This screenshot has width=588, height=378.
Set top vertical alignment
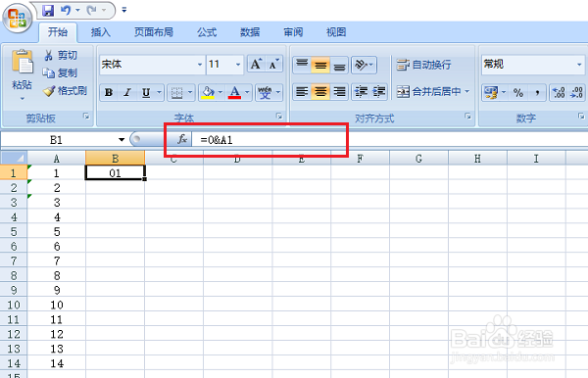coord(302,65)
